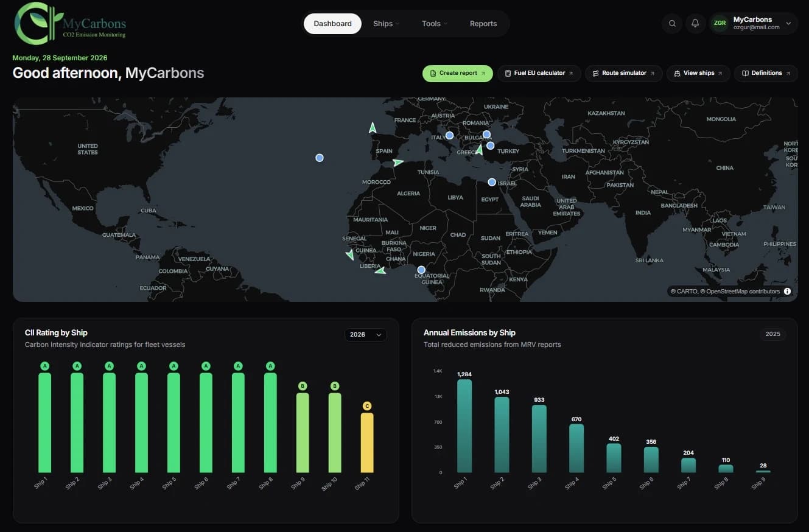Click the ZGR user avatar
This screenshot has width=809, height=532.
pos(720,24)
